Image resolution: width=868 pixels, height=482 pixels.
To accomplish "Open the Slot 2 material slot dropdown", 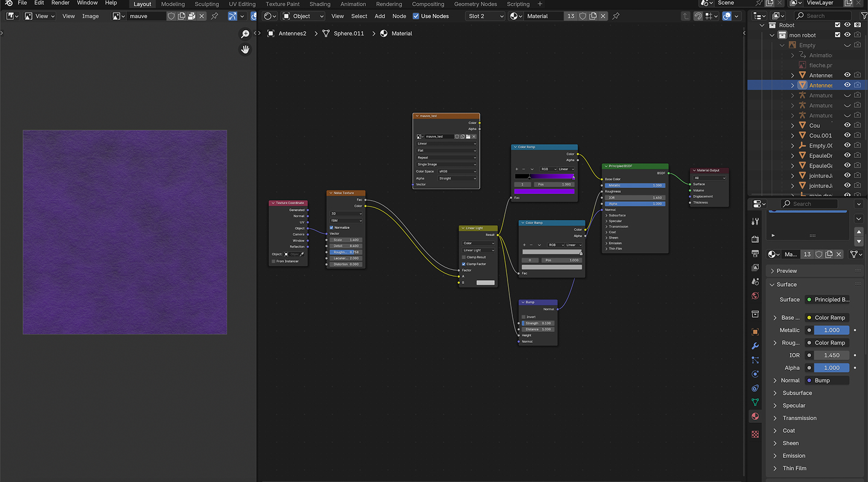I will pos(485,16).
